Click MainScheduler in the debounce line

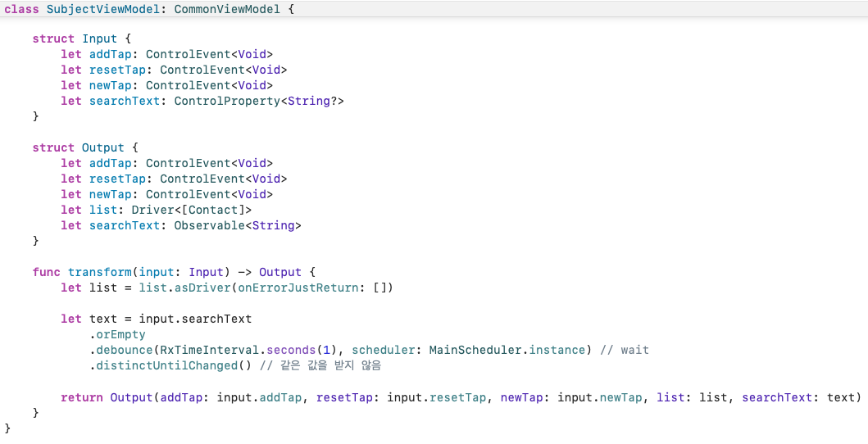coord(475,350)
